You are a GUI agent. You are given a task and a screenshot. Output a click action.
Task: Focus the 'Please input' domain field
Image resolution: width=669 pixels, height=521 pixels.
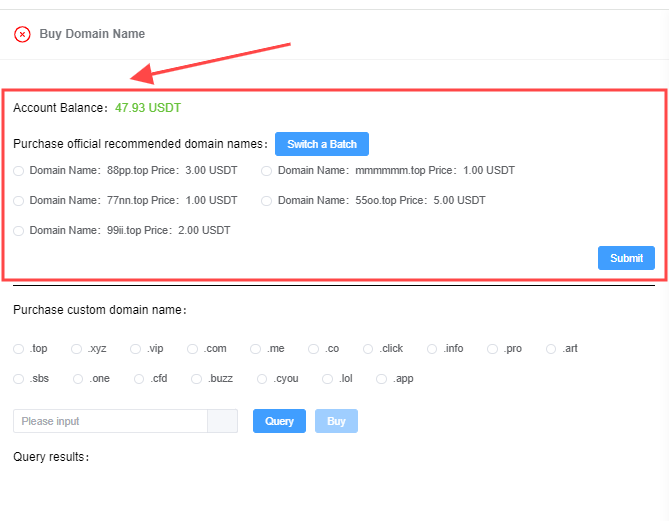click(x=111, y=421)
